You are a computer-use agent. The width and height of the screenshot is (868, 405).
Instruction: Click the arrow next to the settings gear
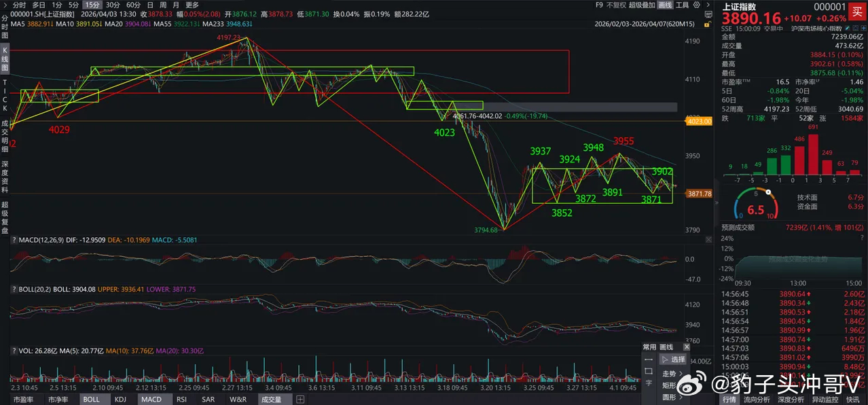point(708,5)
